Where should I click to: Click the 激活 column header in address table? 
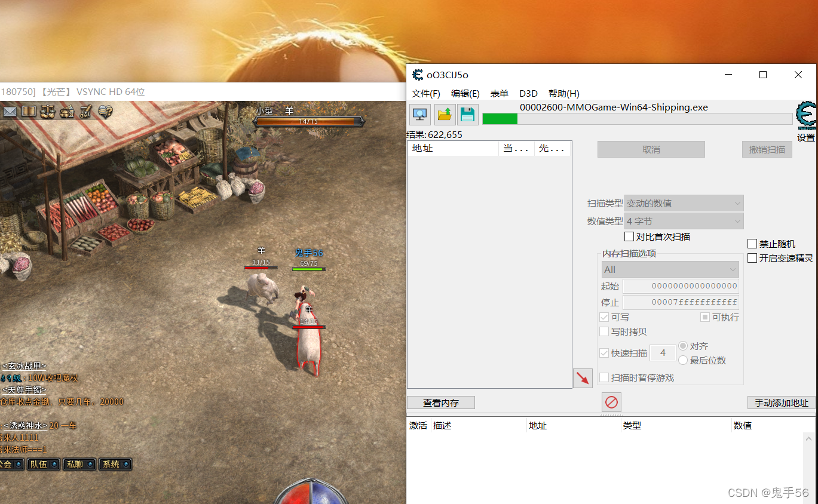(x=418, y=426)
